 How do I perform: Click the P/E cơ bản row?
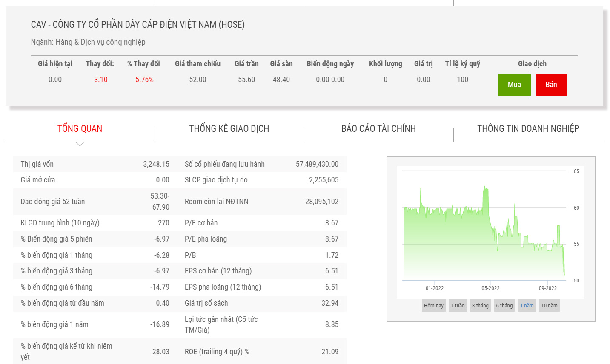(x=261, y=223)
